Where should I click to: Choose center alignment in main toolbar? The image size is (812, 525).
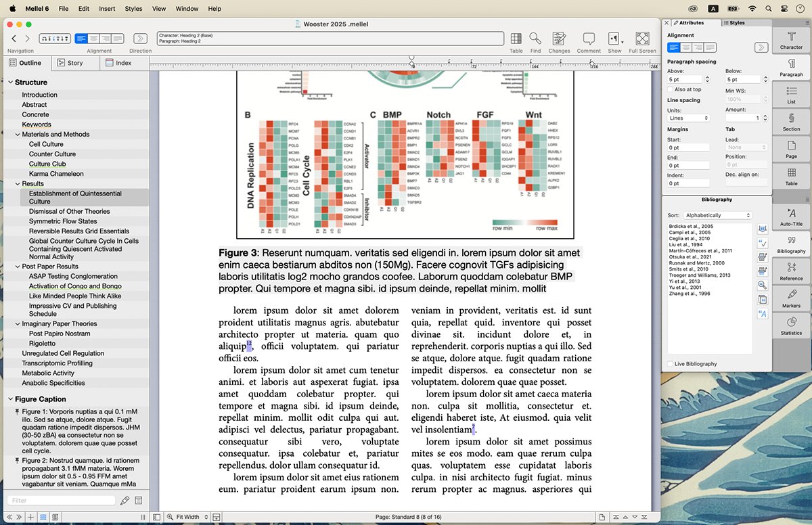[93, 39]
